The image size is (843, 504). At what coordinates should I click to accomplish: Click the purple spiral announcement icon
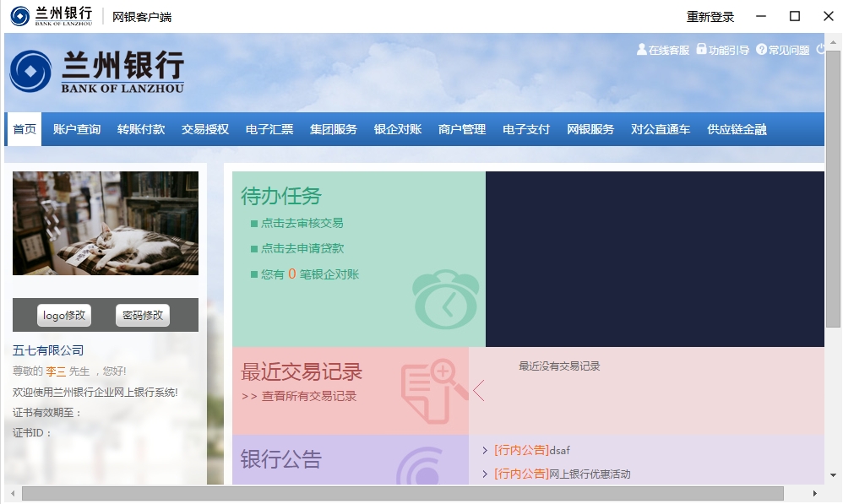click(419, 465)
